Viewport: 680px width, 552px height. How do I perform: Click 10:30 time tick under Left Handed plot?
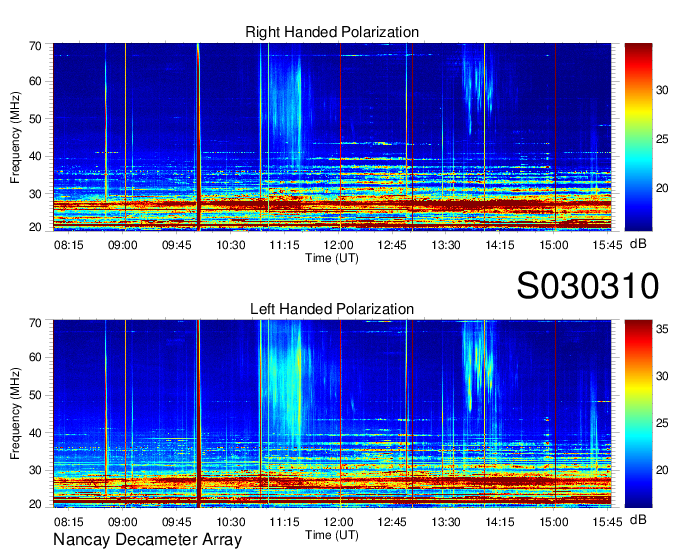[231, 522]
